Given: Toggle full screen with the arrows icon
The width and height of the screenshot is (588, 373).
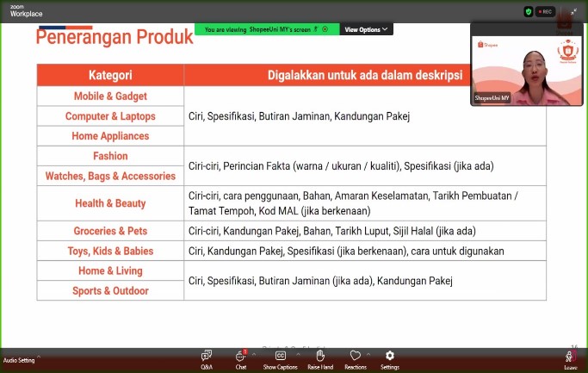Looking at the screenshot, I should tap(573, 11).
